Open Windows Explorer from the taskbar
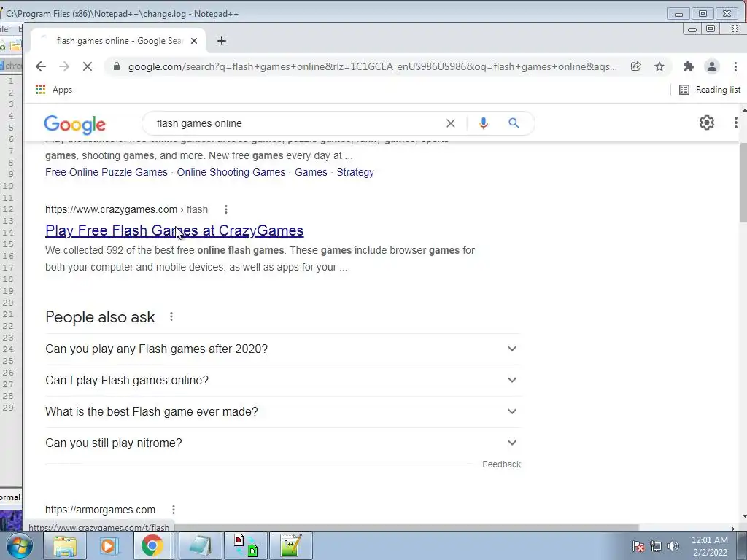747x560 pixels. (64, 545)
